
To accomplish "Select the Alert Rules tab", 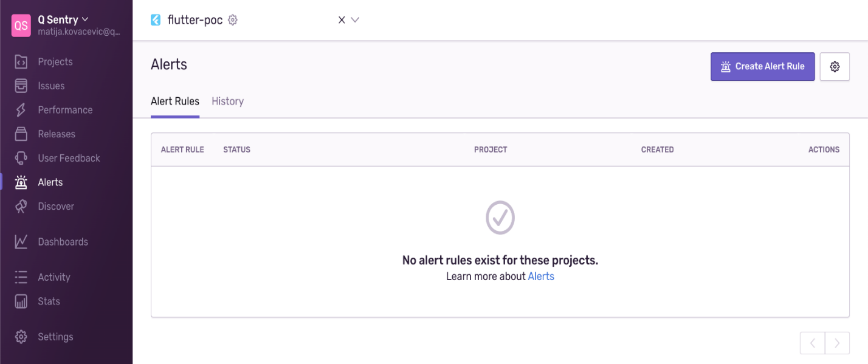I will coord(175,101).
